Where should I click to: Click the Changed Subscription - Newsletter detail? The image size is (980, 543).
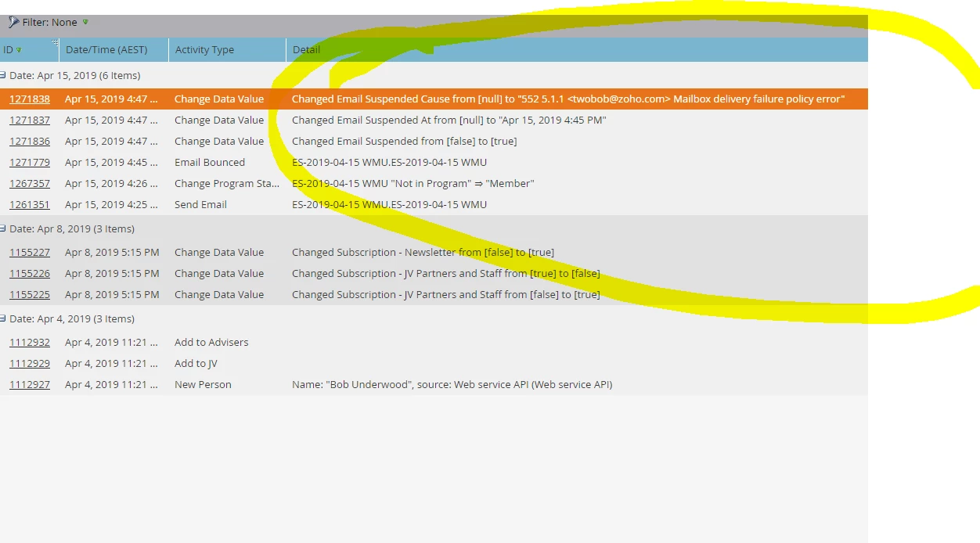[423, 253]
